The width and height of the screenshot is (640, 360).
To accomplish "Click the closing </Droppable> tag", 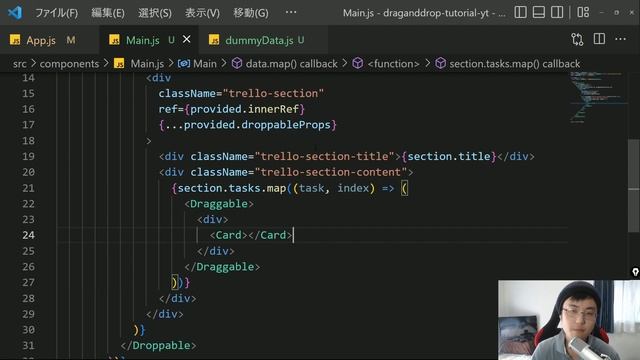I will pyautogui.click(x=158, y=345).
